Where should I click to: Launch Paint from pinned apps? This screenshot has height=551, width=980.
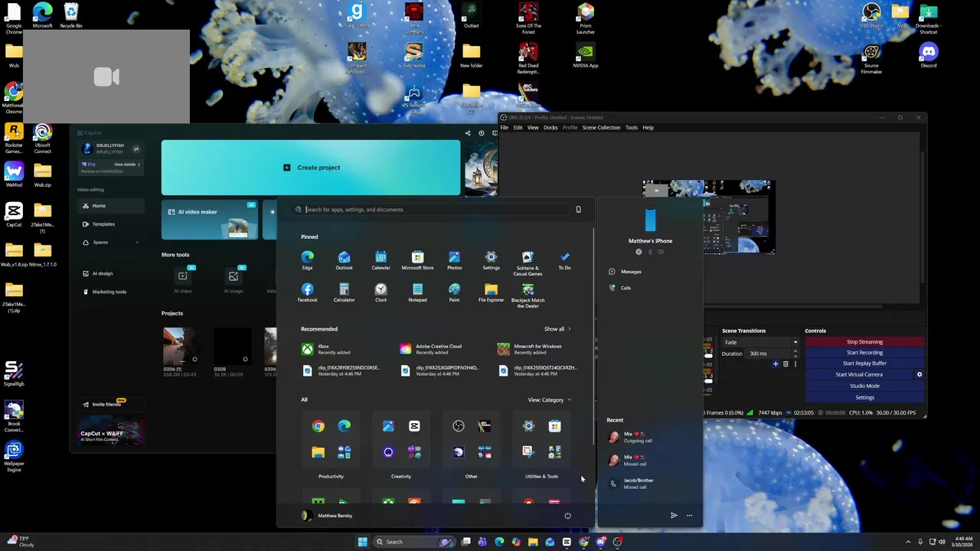[x=454, y=292]
